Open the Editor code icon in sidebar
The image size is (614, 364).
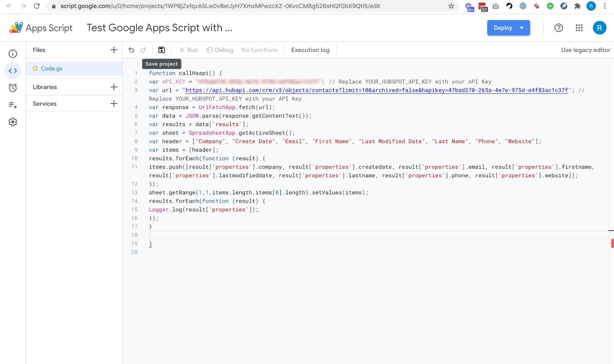13,71
